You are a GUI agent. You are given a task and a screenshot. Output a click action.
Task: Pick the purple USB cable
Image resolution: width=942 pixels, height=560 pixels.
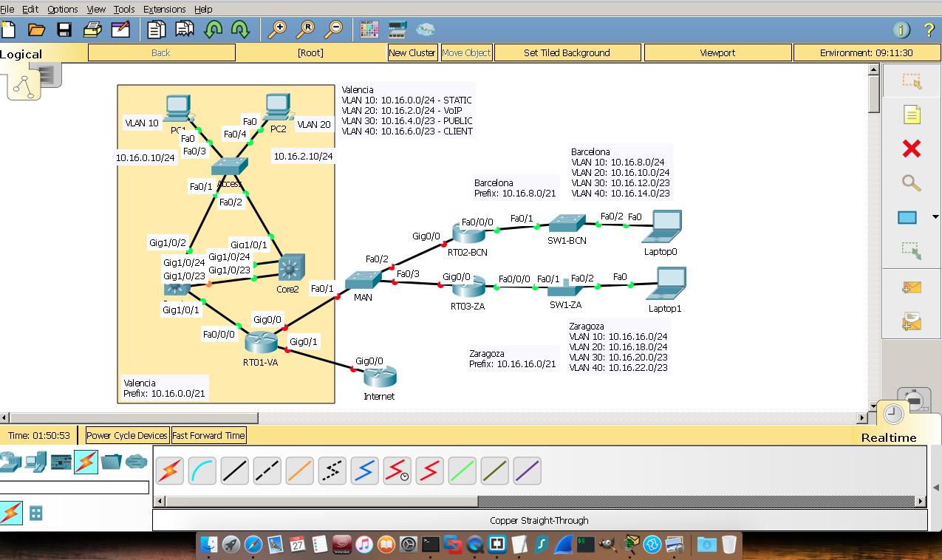[x=527, y=471]
